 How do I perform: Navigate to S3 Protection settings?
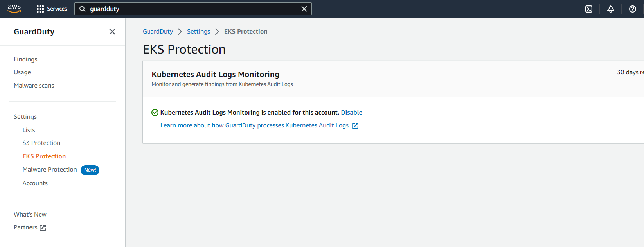tap(41, 143)
